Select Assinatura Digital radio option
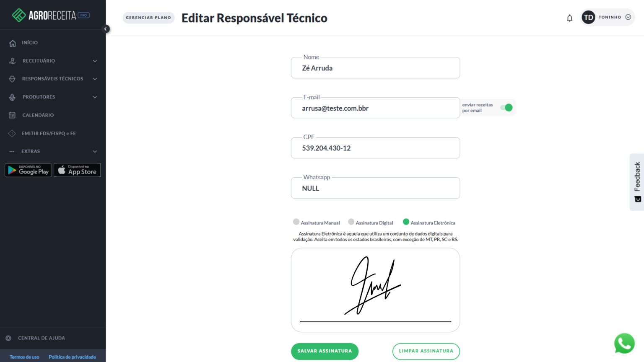 (x=351, y=222)
